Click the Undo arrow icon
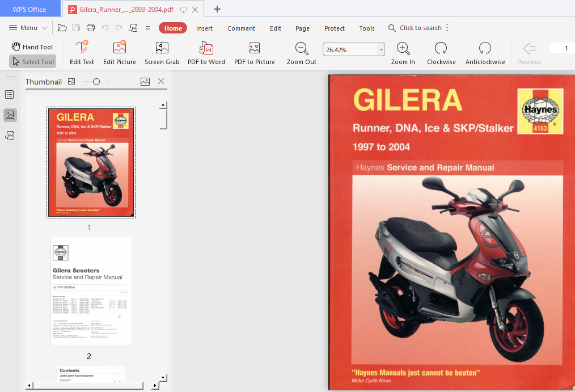The width and height of the screenshot is (575, 392). (x=105, y=28)
